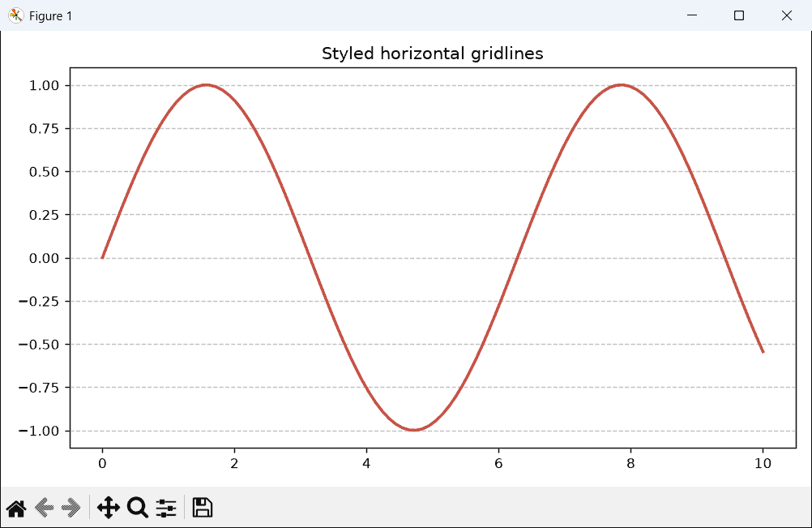
Task: Click the y-axis label 0.00
Action: pyautogui.click(x=44, y=258)
